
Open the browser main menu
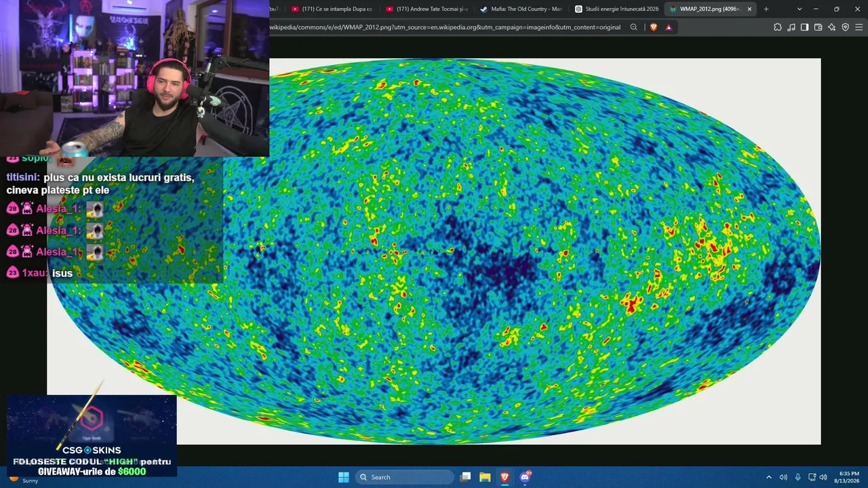click(x=859, y=27)
